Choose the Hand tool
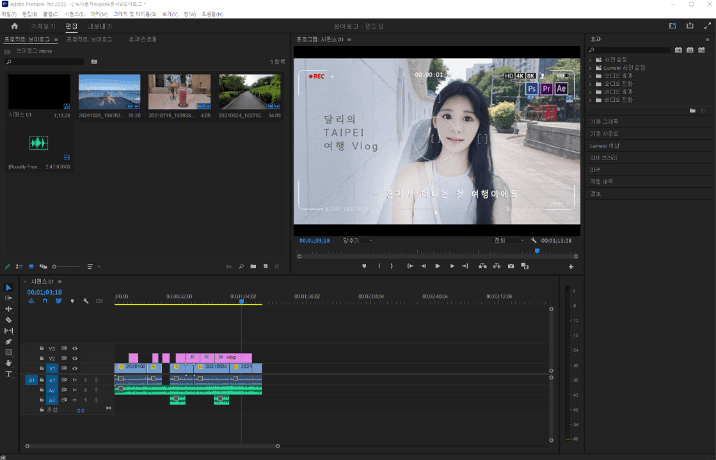The image size is (716, 460). point(9,363)
